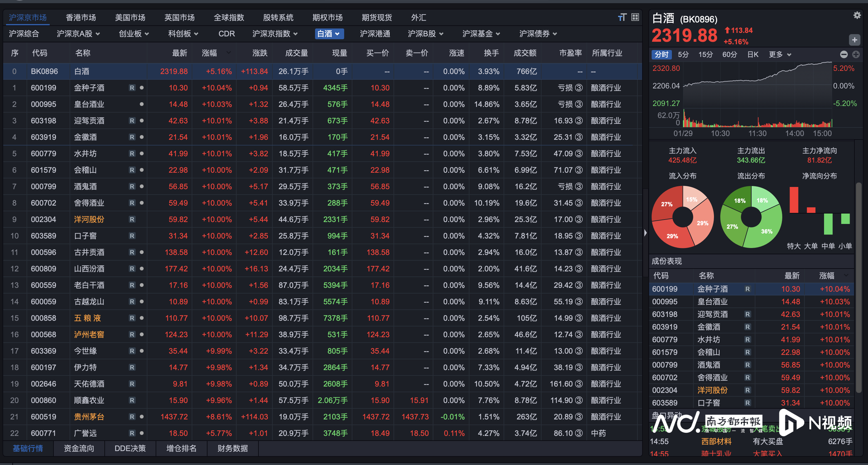Open settings gear in 白酒 panel
Image resolution: width=868 pixels, height=465 pixels.
[x=857, y=15]
